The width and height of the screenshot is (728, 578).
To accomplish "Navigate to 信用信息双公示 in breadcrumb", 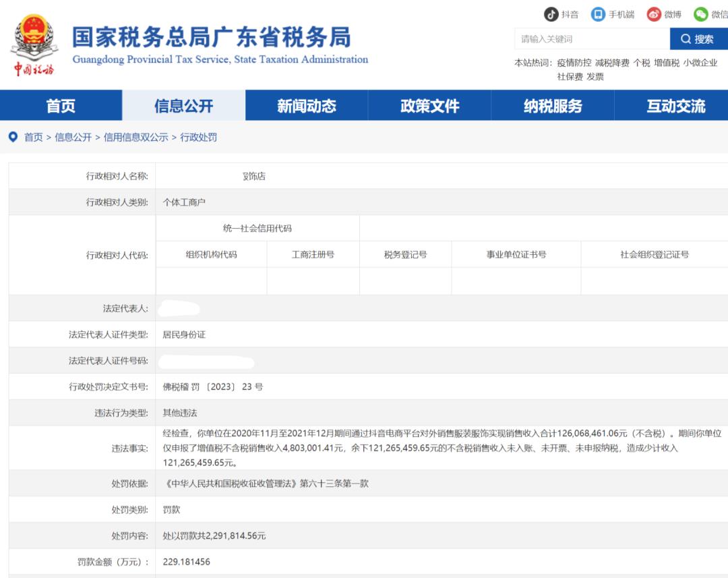I will (135, 138).
